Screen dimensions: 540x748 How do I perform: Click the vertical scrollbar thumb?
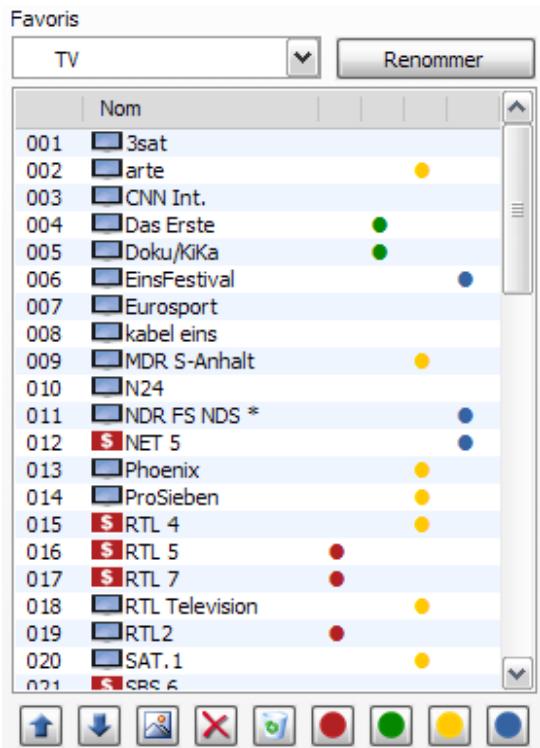point(518,210)
